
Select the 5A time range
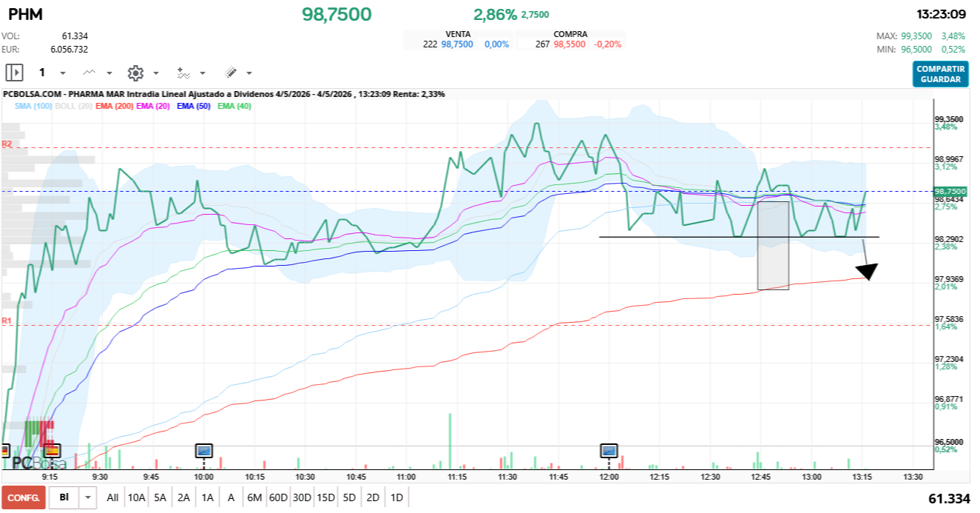(160, 497)
